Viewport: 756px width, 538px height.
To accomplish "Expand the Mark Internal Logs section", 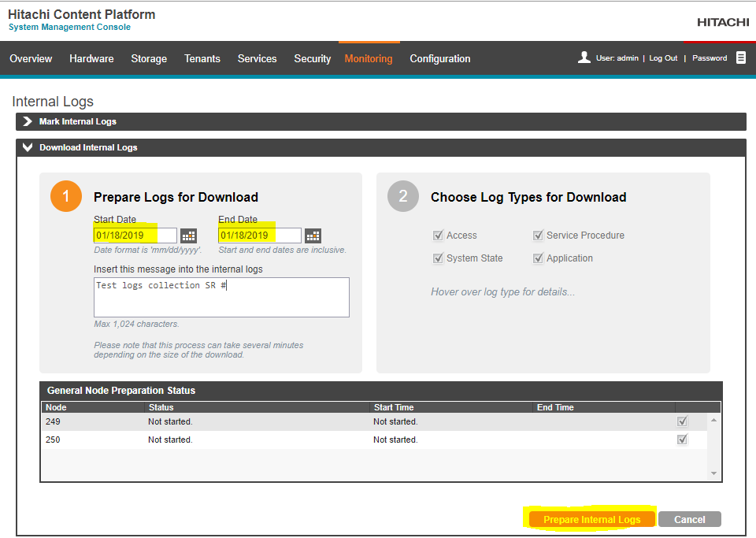I will pyautogui.click(x=28, y=121).
